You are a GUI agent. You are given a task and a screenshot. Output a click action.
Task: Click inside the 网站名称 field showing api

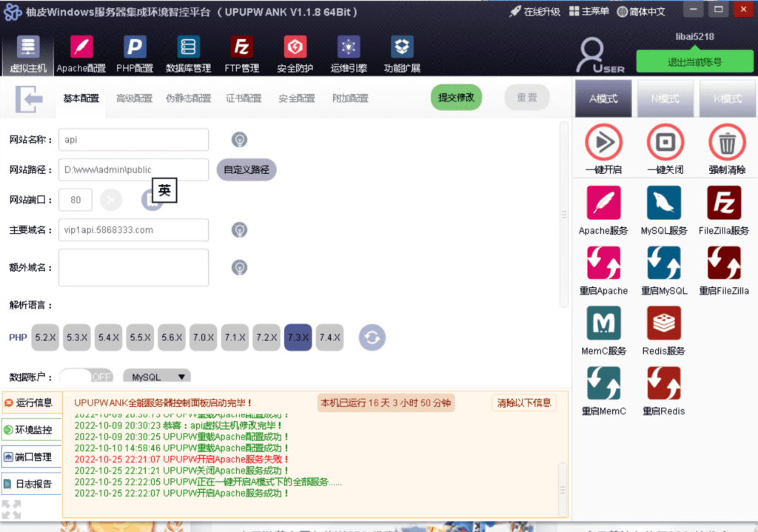[133, 139]
